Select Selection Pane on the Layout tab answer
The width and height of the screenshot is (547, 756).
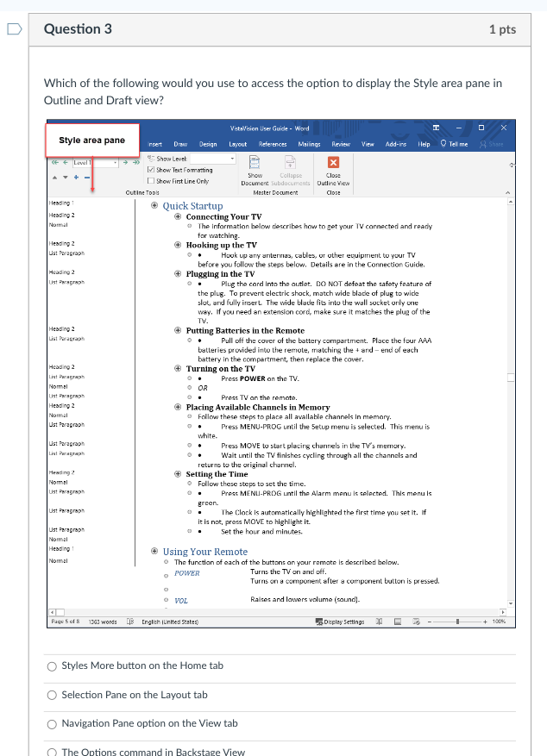[x=52, y=696]
